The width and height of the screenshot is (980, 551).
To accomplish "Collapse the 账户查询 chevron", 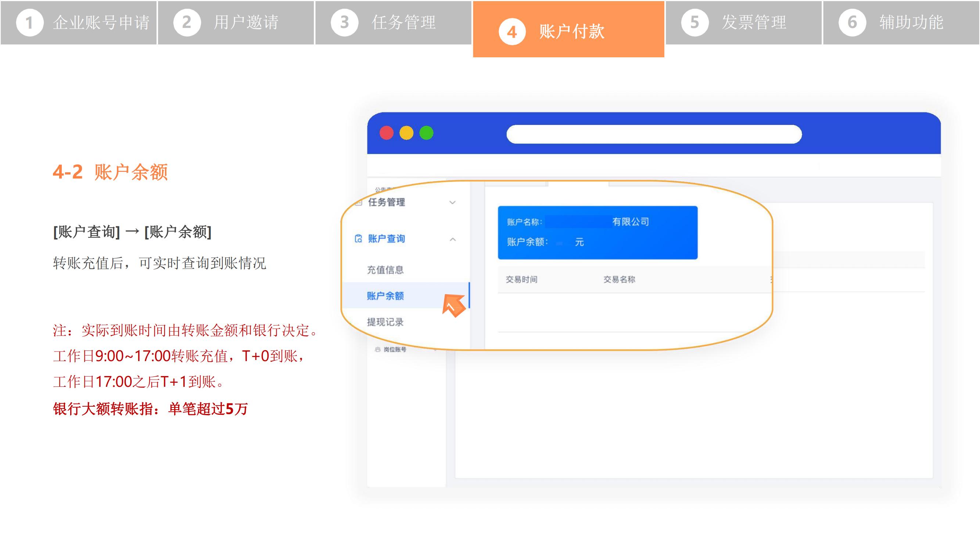I will click(452, 239).
